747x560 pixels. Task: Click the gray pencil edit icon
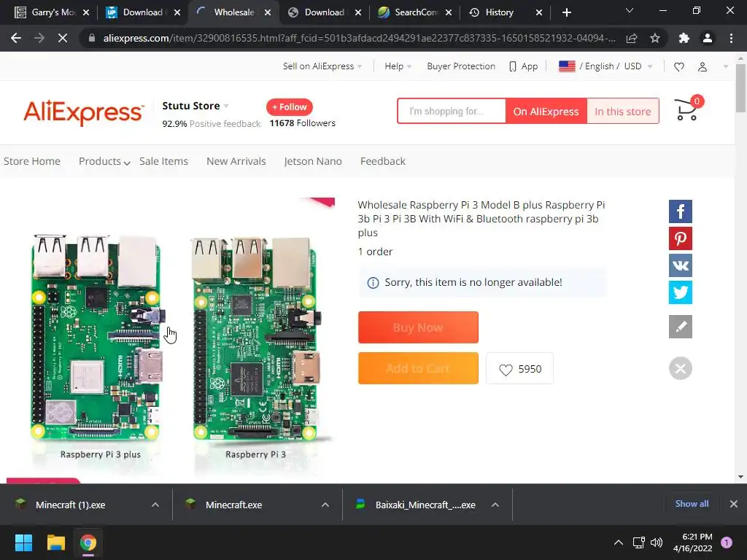(x=681, y=327)
